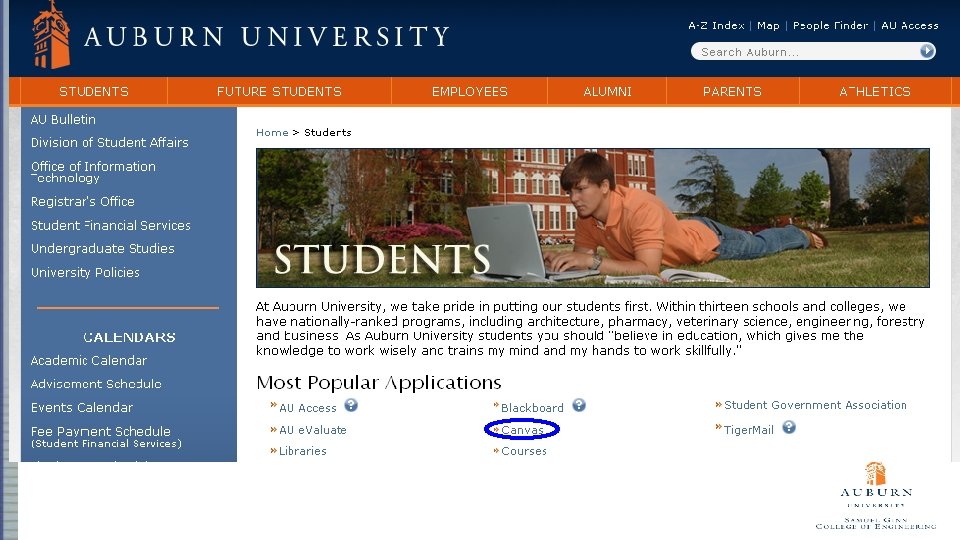This screenshot has height=540, width=960.
Task: Open the Map link in header
Action: point(768,26)
